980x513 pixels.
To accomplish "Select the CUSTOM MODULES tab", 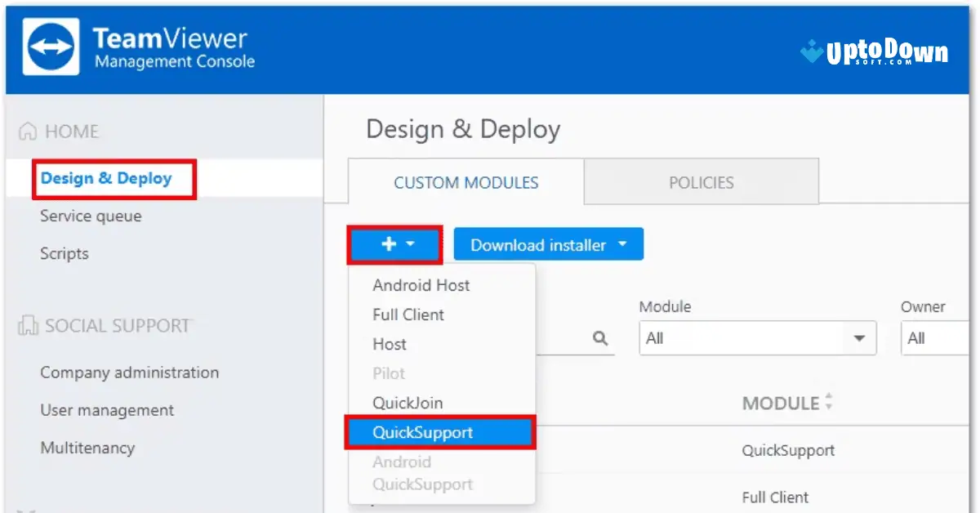I will [x=465, y=182].
